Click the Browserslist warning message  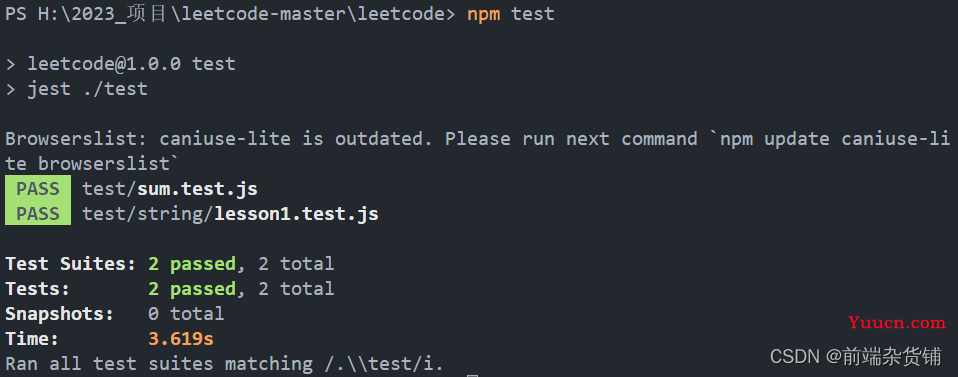pos(478,152)
